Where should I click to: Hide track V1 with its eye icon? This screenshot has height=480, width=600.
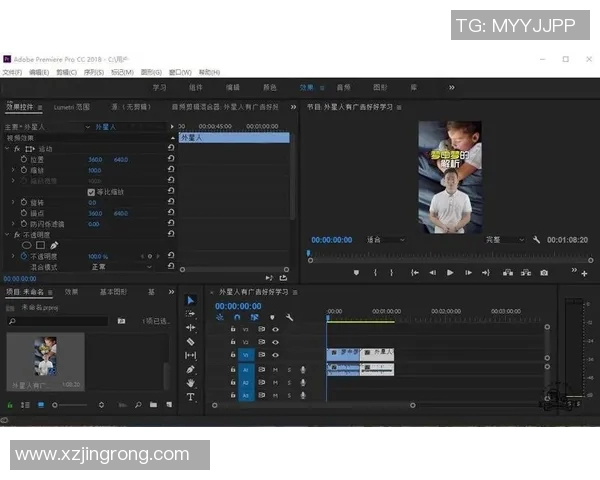[x=275, y=355]
